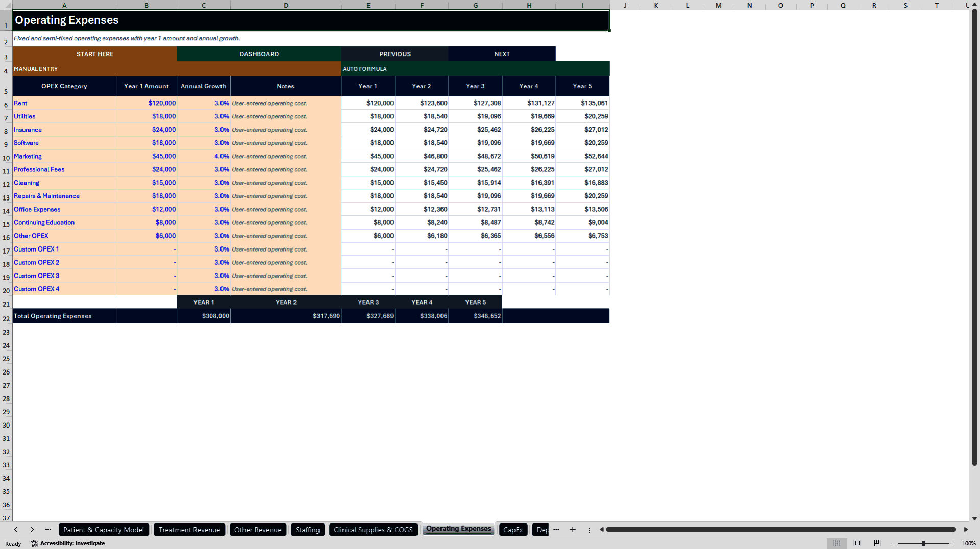Image resolution: width=980 pixels, height=549 pixels.
Task: Zoom in with plus icon
Action: tap(953, 543)
